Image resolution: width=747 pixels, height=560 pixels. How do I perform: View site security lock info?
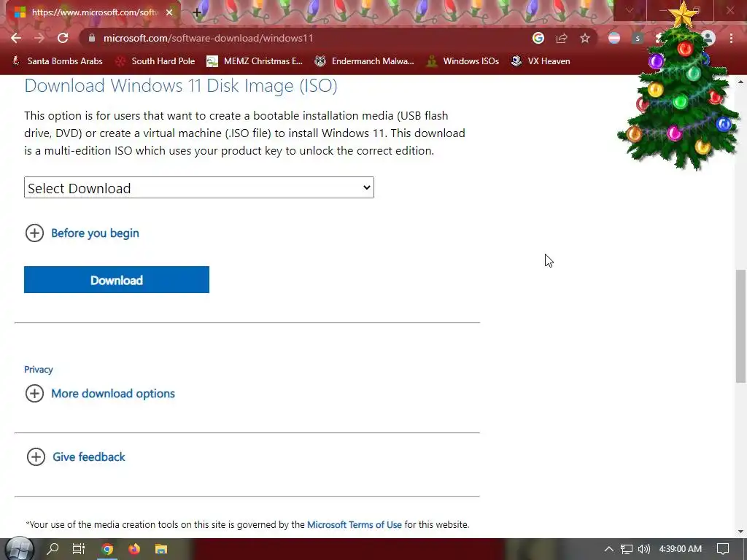coord(92,38)
